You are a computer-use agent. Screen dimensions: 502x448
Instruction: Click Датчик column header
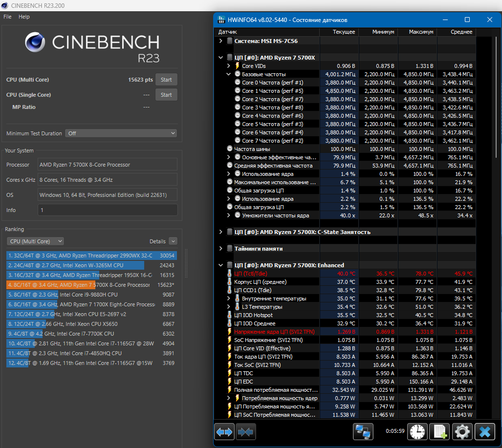pyautogui.click(x=267, y=32)
